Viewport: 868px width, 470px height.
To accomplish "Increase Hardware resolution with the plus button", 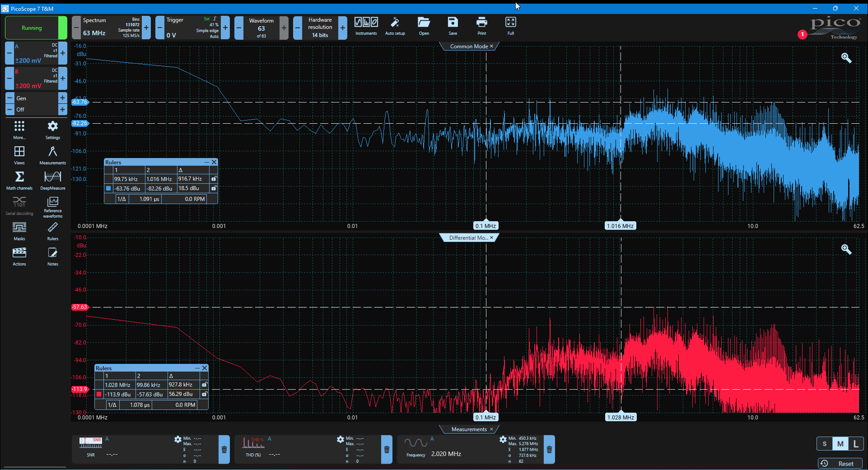I will 343,28.
